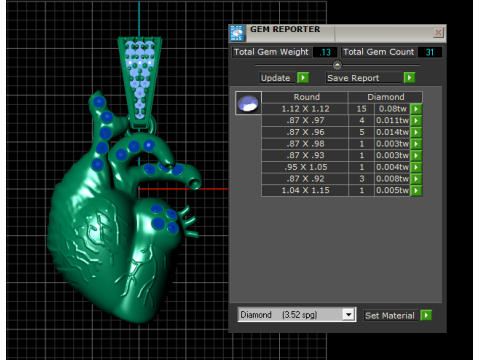Click green arrow for .95 X 1.05 row
480x360 pixels.
[416, 167]
